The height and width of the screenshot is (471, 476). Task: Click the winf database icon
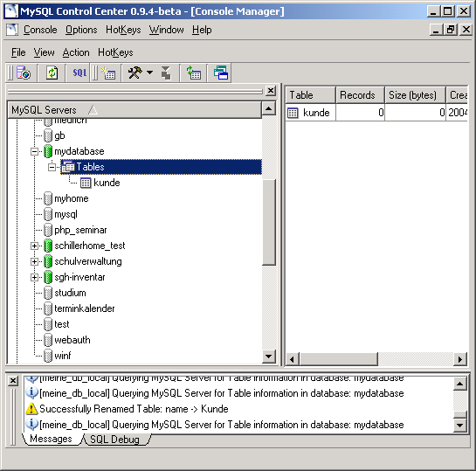(x=48, y=356)
